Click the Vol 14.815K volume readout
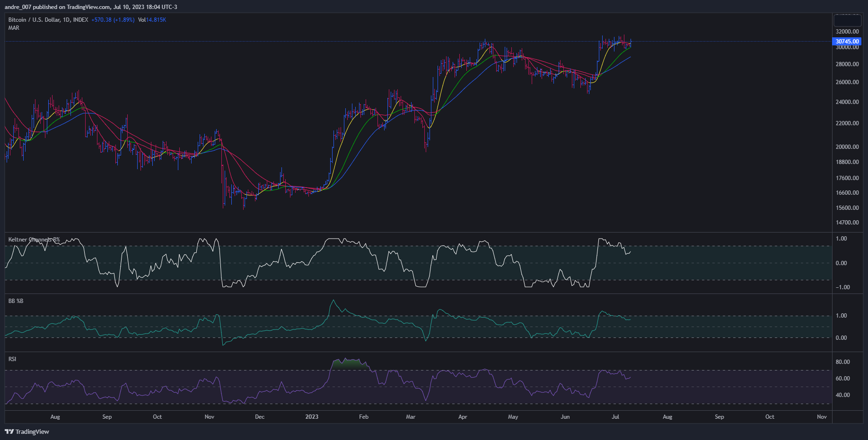868x440 pixels. click(152, 20)
